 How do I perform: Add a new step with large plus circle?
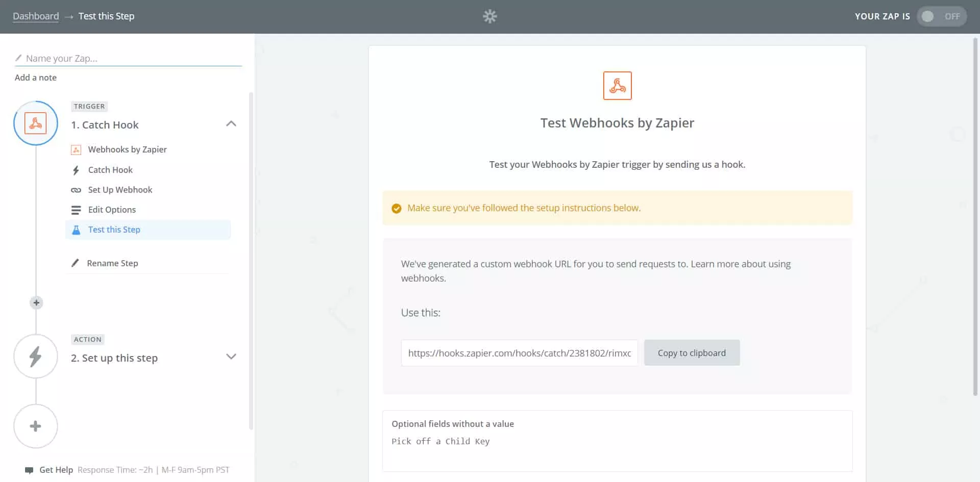pos(36,426)
